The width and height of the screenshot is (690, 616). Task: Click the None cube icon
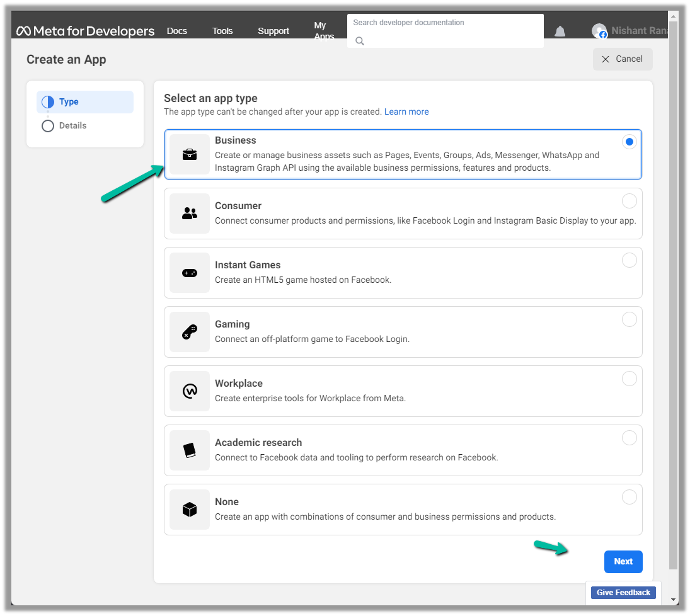(x=190, y=510)
